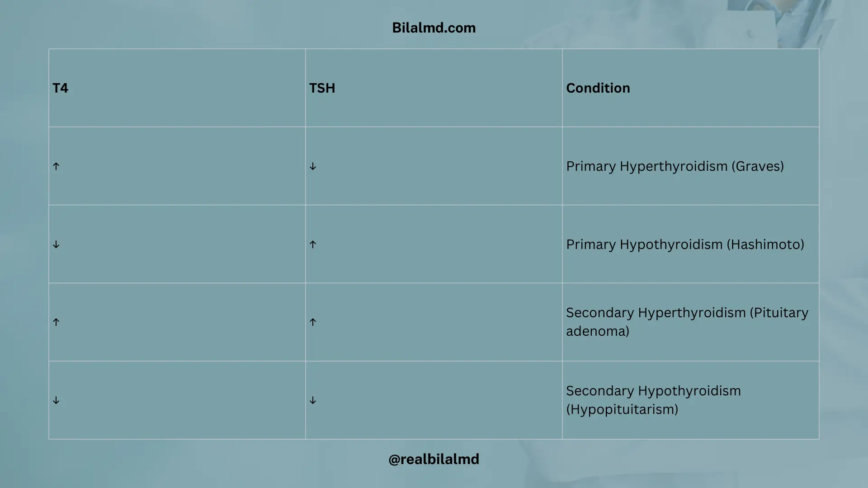The height and width of the screenshot is (488, 868).
Task: Select Secondary Hyperthyroidism (Pituitary adenoma) text
Action: click(x=687, y=322)
